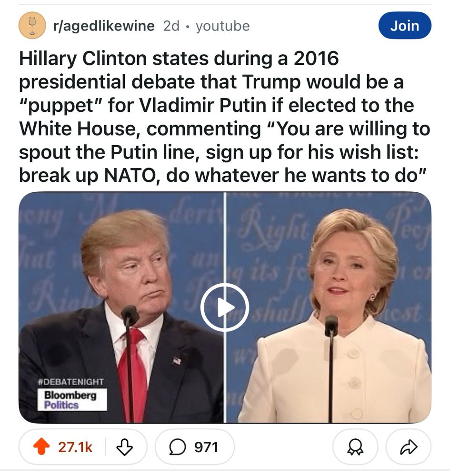Open the r/agedlikewine wine glass avatar

point(32,25)
